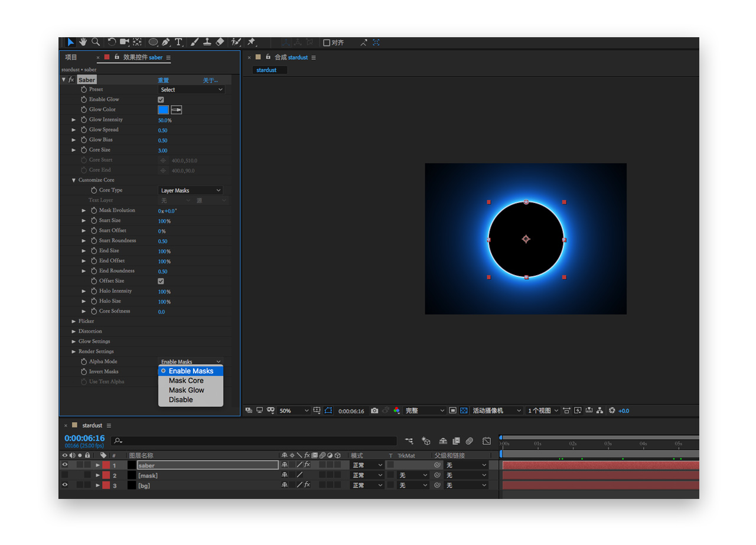
Task: Click the Glow Spread 0.50 value
Action: pyautogui.click(x=162, y=130)
